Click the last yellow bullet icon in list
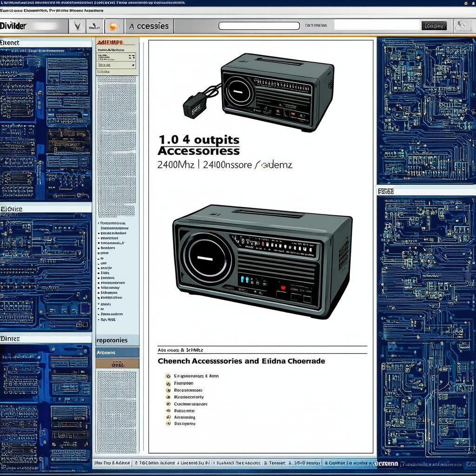The height and width of the screenshot is (476, 476). (168, 423)
